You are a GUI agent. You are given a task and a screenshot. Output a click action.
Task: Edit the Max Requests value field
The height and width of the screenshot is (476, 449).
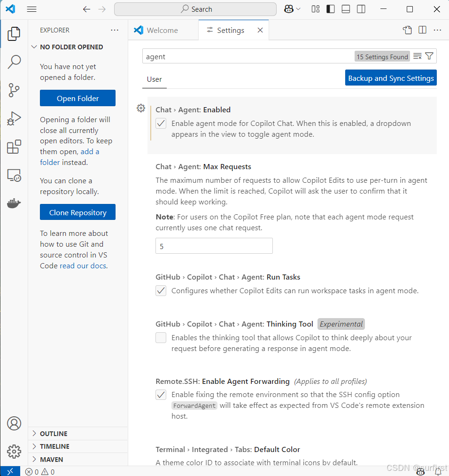tap(214, 246)
